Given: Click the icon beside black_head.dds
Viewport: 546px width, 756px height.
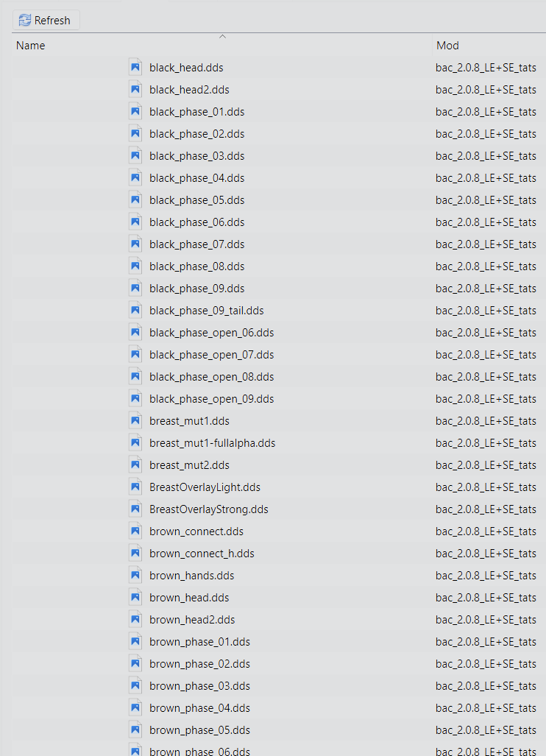Looking at the screenshot, I should pos(135,68).
